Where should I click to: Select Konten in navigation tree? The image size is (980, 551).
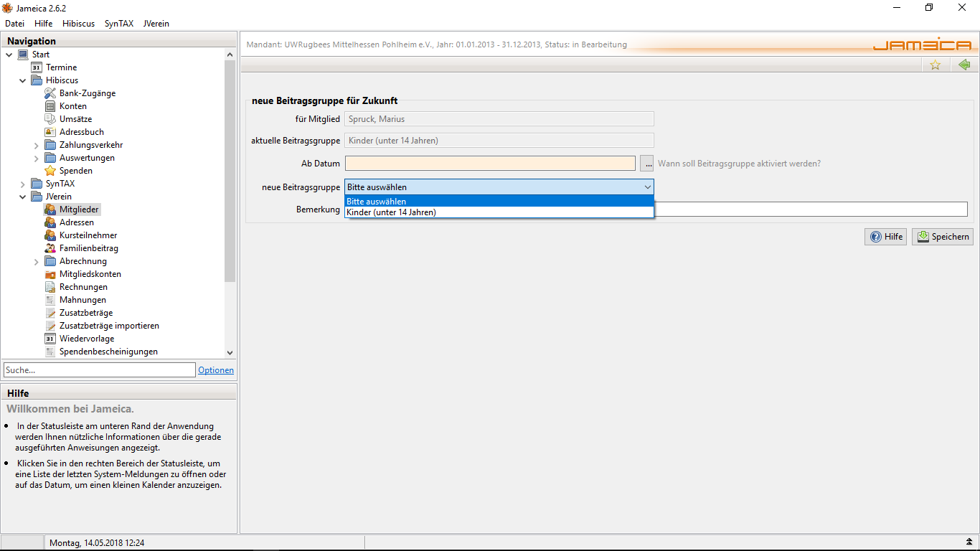(73, 106)
